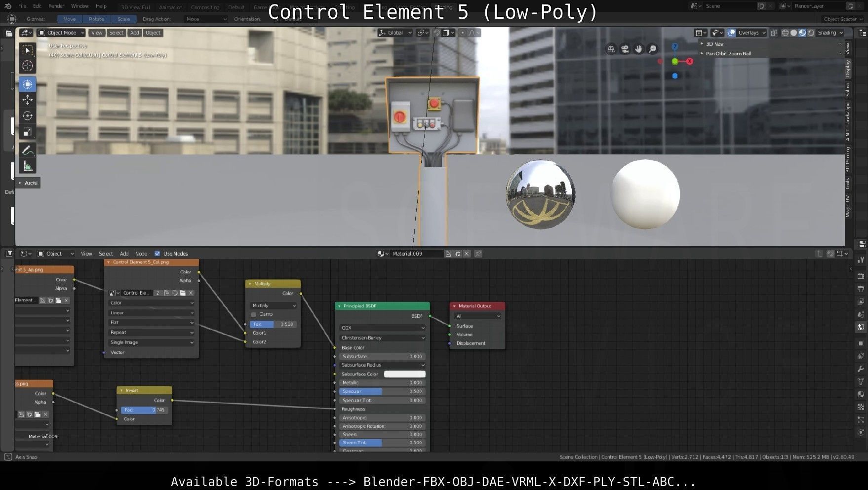
Task: Activate the Transform tool
Action: pos(28,84)
